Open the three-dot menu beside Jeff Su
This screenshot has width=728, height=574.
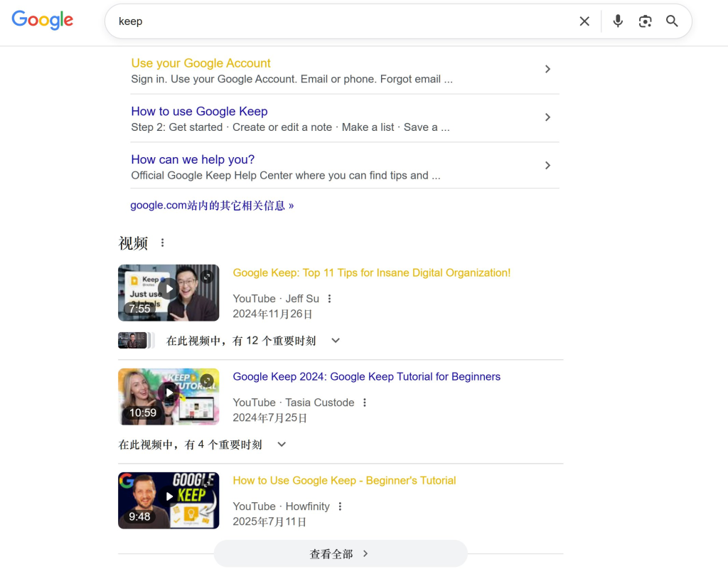tap(328, 298)
